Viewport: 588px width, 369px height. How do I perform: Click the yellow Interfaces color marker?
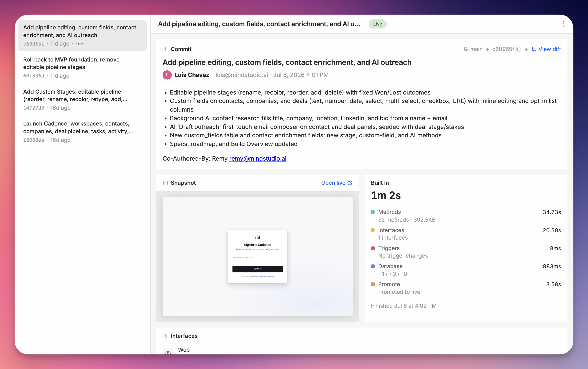[x=373, y=230]
